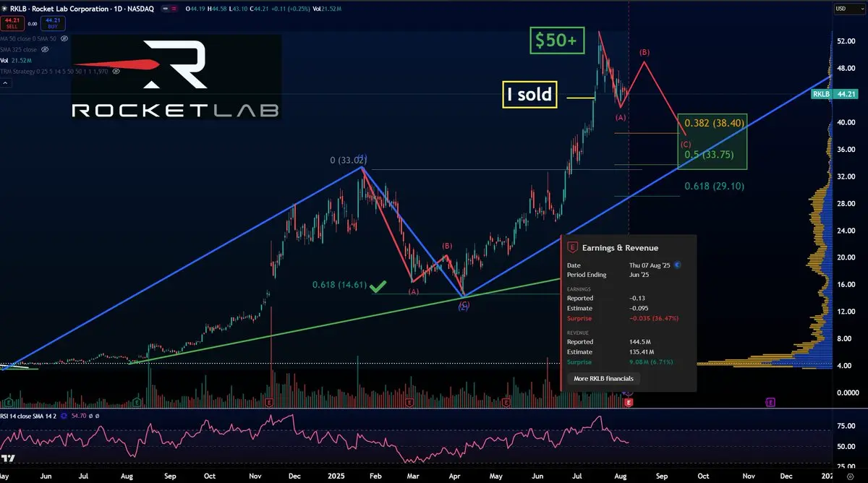Open chart settings gear icon
This screenshot has width=868, height=483.
849,477
